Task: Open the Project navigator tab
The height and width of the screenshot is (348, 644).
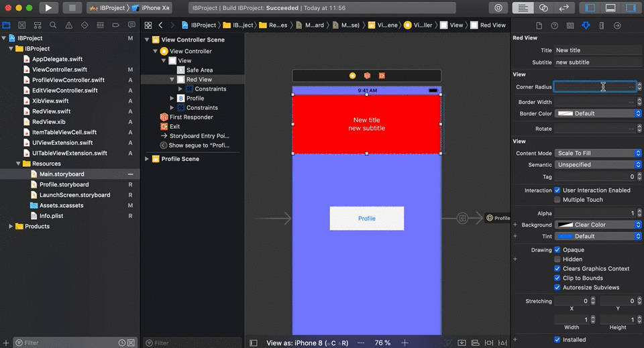Action: [x=7, y=25]
